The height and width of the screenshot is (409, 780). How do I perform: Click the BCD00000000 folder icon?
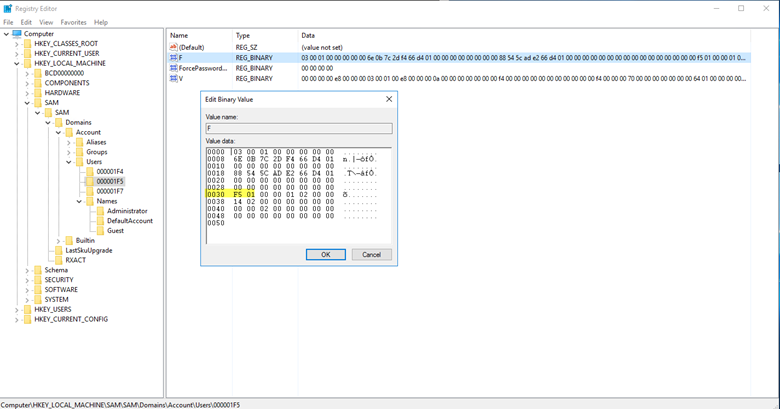[x=38, y=73]
